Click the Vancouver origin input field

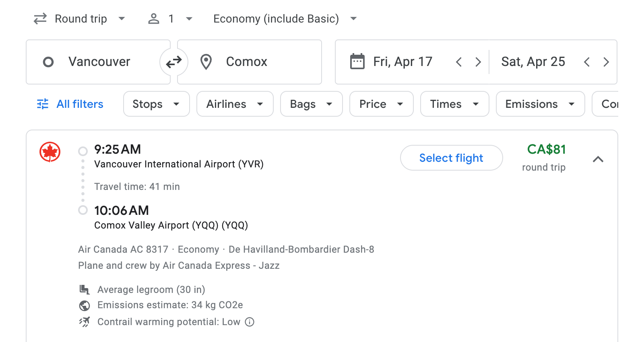[x=99, y=62]
